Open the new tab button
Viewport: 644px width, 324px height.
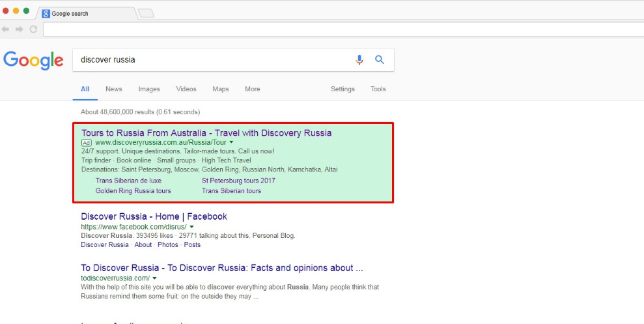pos(146,13)
